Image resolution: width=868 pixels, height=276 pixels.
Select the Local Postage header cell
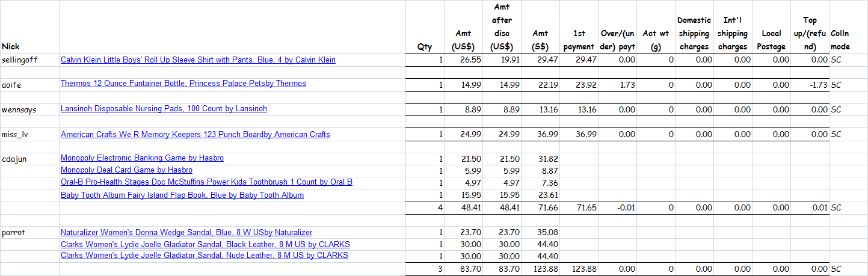(771, 27)
